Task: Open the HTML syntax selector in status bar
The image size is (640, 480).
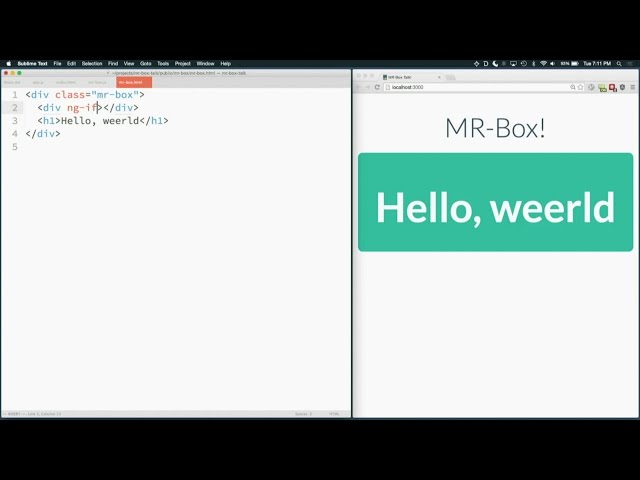Action: pyautogui.click(x=334, y=414)
